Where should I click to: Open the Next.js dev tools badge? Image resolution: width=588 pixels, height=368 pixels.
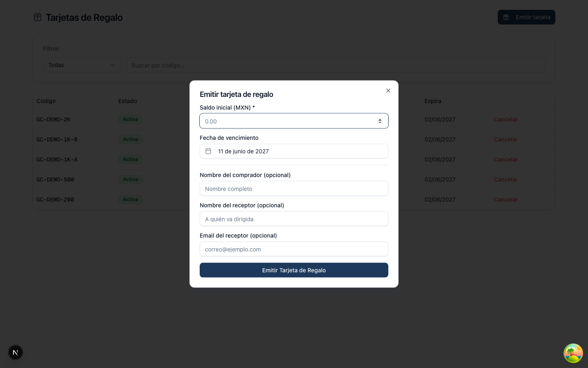(x=16, y=352)
